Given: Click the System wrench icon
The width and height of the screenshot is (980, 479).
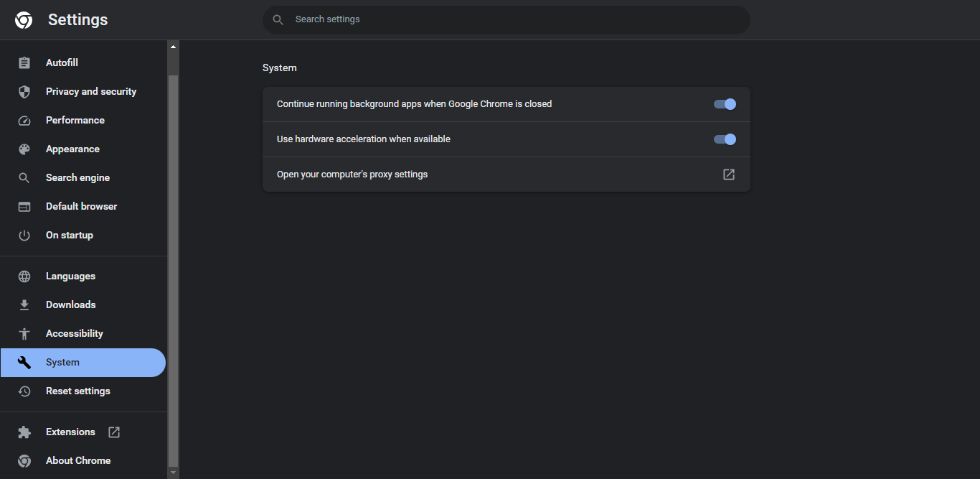Looking at the screenshot, I should pyautogui.click(x=24, y=363).
